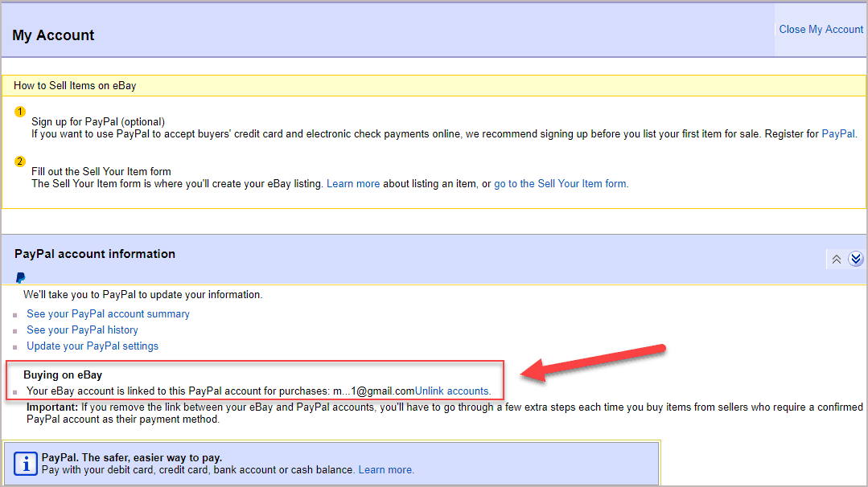This screenshot has width=868, height=487.
Task: Open See your PayPal history link
Action: pos(83,330)
